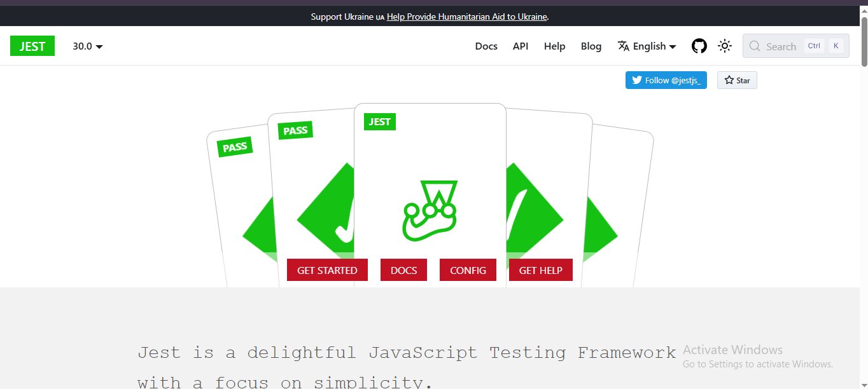868x389 pixels.
Task: Open the Docs navbar item
Action: coord(486,46)
